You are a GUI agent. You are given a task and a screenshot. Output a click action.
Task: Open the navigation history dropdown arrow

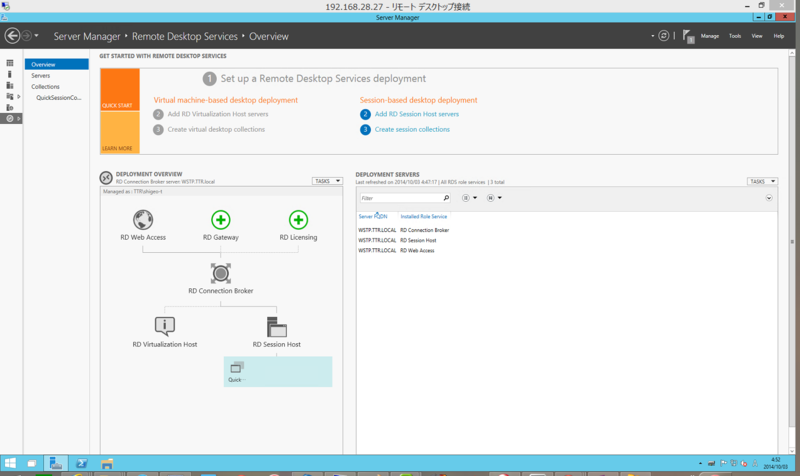point(36,36)
